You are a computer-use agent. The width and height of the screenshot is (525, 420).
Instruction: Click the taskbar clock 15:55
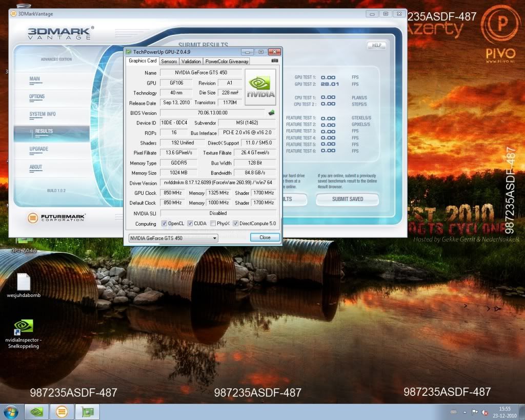click(504, 409)
